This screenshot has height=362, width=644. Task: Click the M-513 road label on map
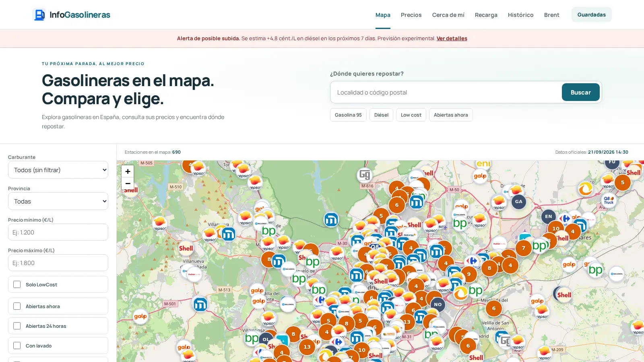click(224, 290)
